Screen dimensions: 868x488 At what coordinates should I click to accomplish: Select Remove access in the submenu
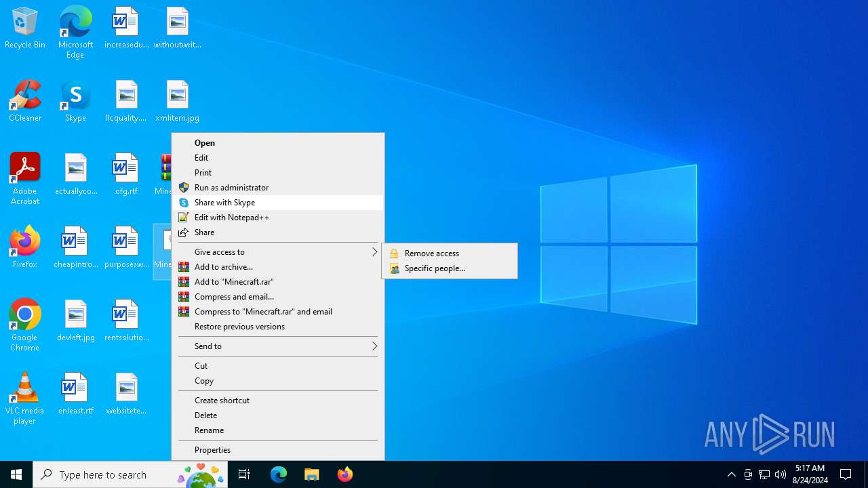click(x=450, y=253)
